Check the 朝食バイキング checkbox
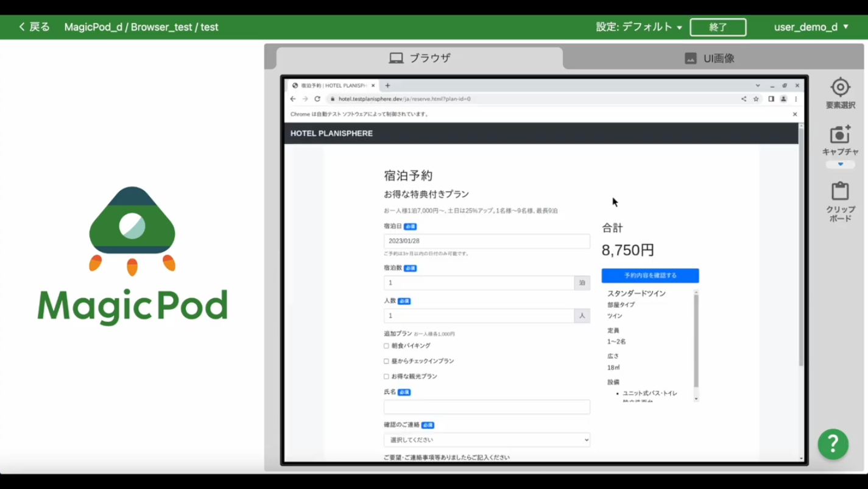 click(x=386, y=346)
